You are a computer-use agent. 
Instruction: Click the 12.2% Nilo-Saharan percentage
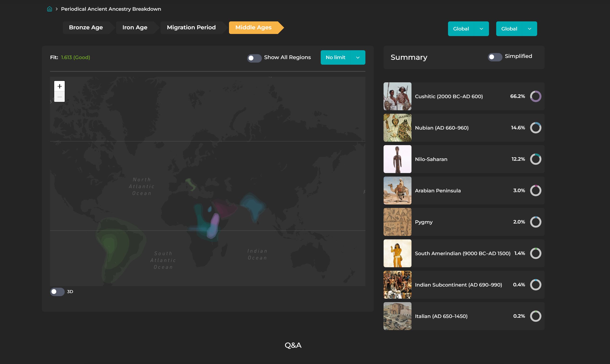(x=518, y=159)
